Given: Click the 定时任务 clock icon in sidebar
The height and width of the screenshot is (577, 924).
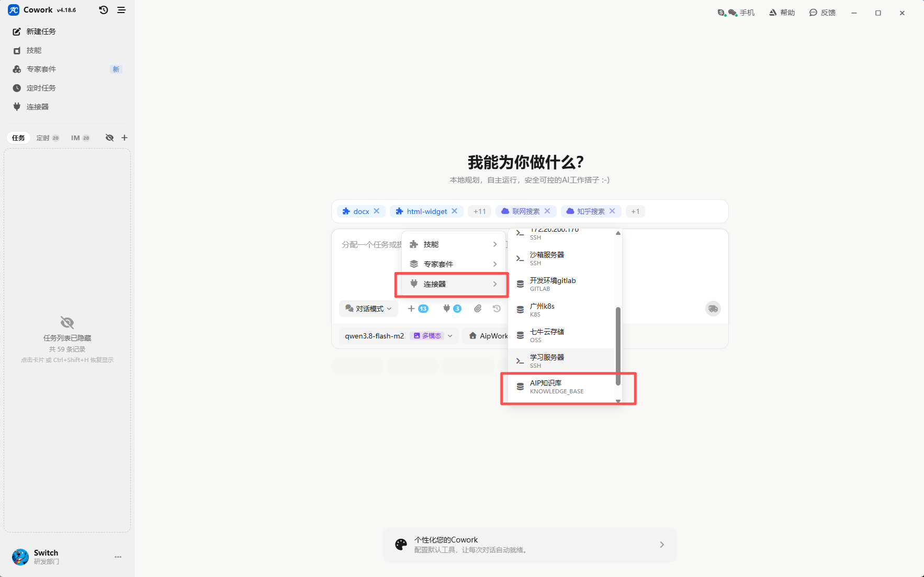Looking at the screenshot, I should [17, 88].
